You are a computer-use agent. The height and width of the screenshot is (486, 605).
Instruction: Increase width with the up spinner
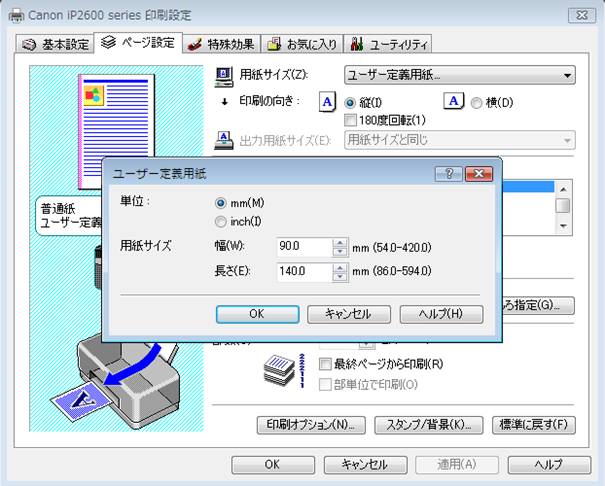(340, 243)
